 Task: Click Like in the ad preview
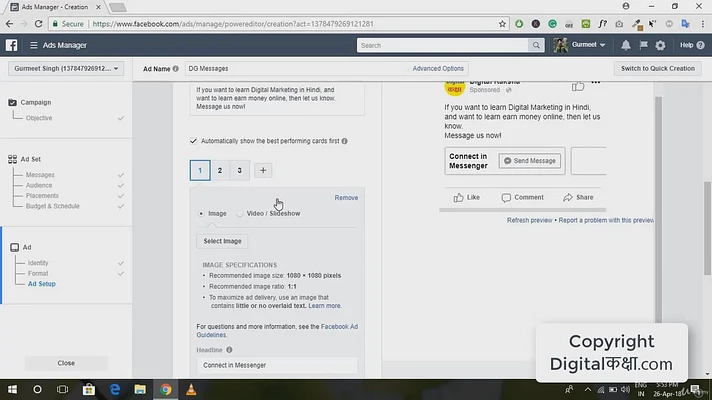(466, 198)
